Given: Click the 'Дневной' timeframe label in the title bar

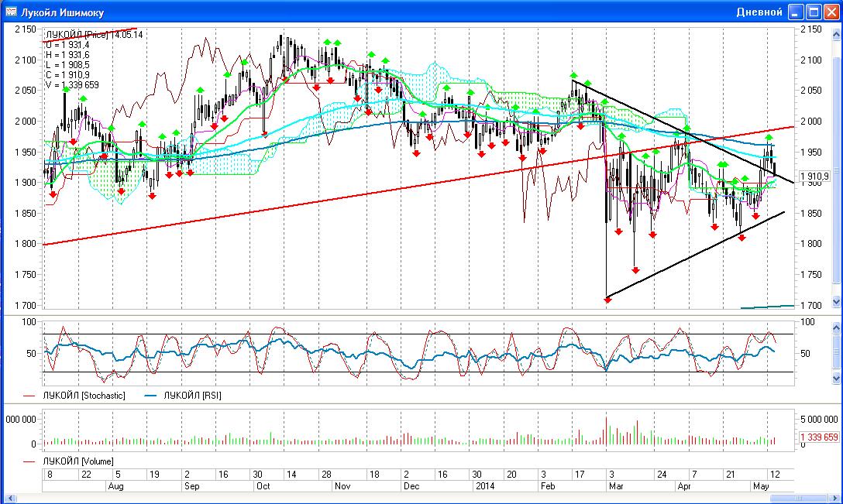Looking at the screenshot, I should click(759, 12).
